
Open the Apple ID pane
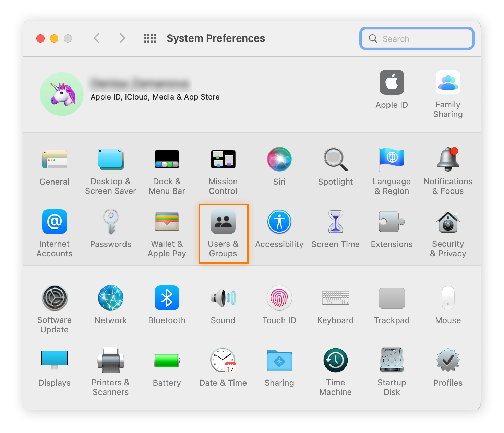[x=392, y=87]
